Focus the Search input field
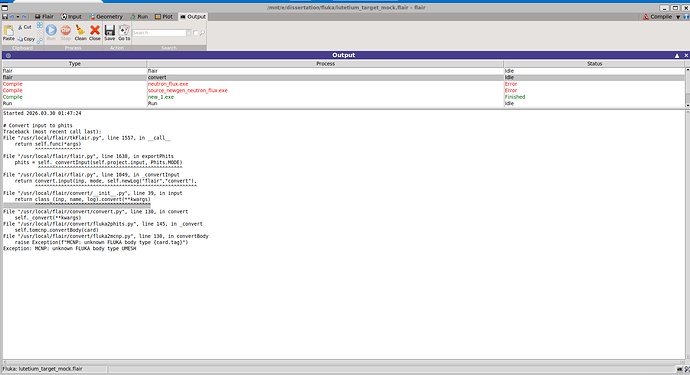 pyautogui.click(x=159, y=33)
